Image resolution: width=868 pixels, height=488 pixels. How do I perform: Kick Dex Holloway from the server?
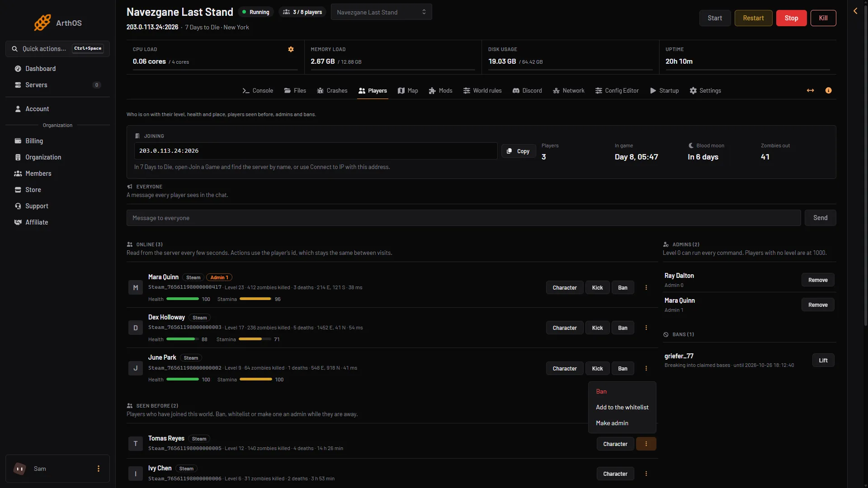(597, 328)
